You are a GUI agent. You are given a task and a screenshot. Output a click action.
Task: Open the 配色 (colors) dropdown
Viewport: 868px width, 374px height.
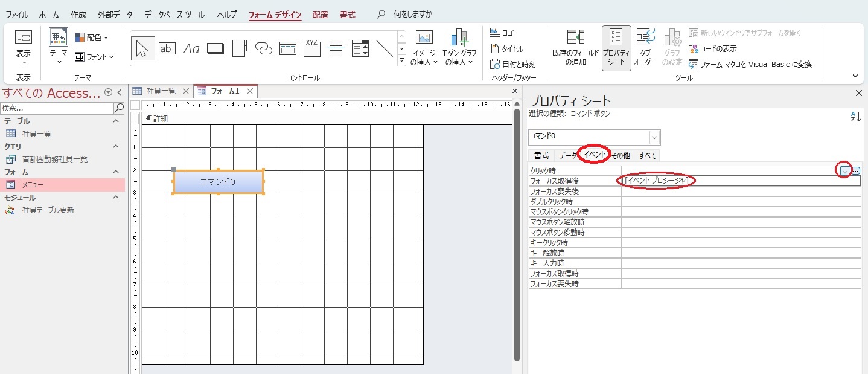point(92,37)
